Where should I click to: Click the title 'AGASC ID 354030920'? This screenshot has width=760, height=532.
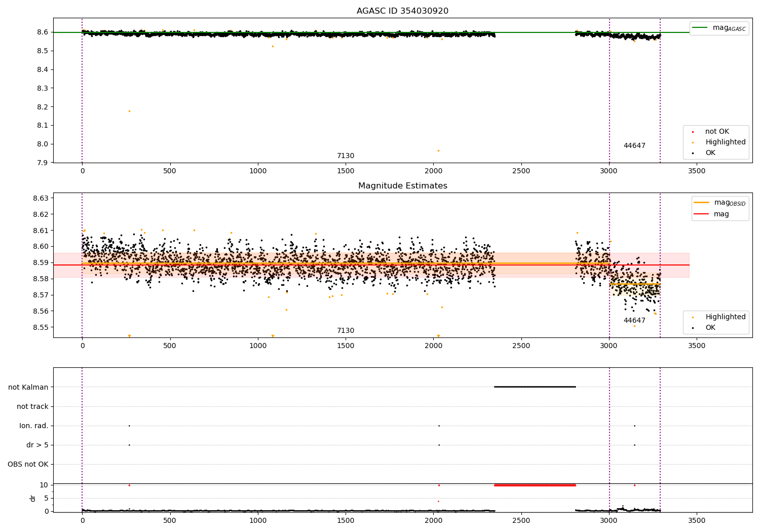[402, 11]
